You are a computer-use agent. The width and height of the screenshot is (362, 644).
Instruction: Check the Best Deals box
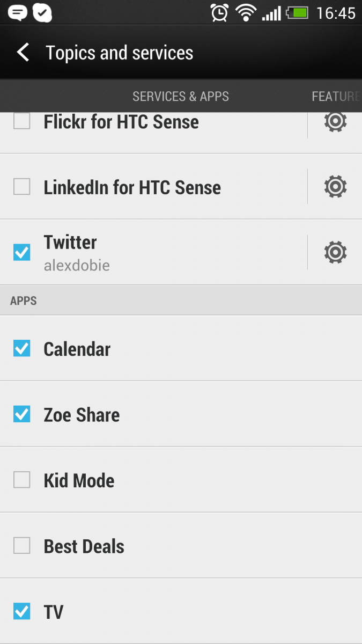pyautogui.click(x=21, y=545)
